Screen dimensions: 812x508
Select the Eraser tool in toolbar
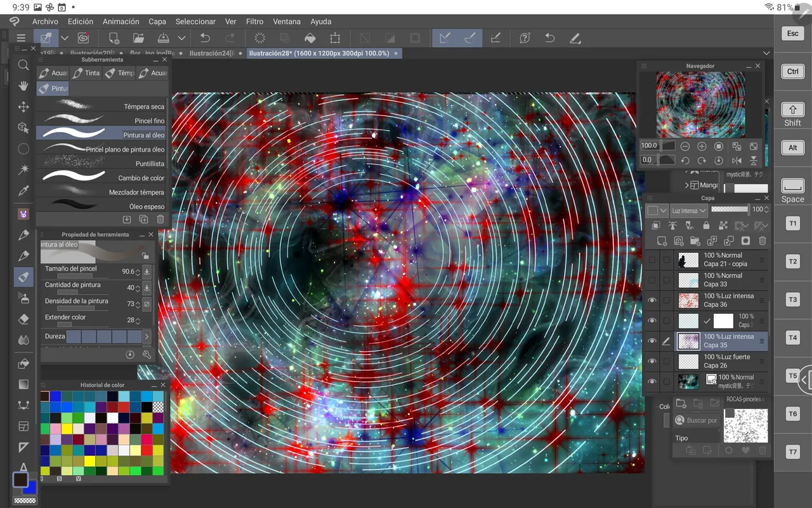click(23, 319)
